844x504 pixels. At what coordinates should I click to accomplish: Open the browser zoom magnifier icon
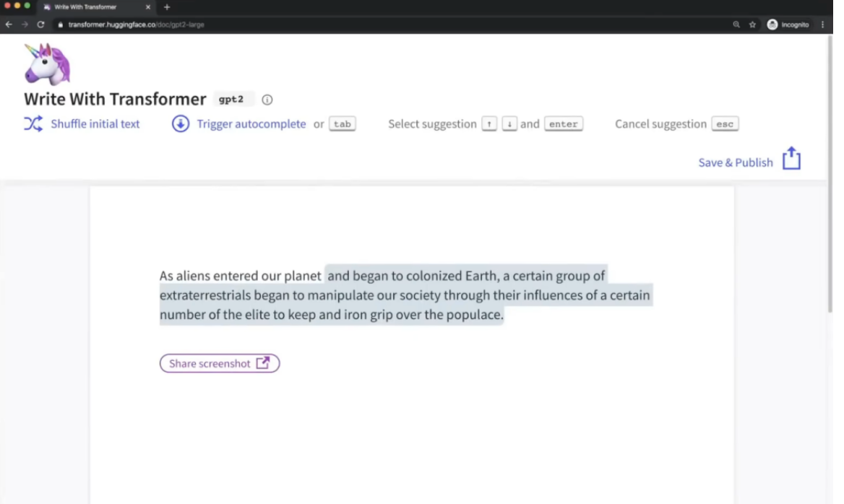(736, 25)
